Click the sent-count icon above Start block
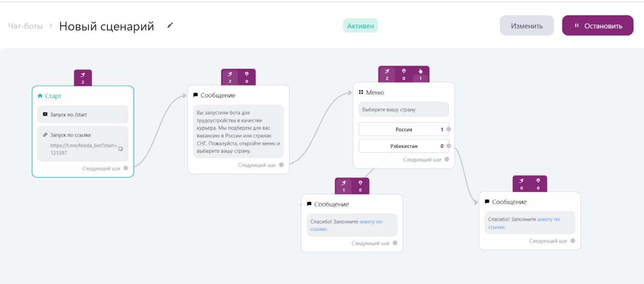 (x=83, y=75)
